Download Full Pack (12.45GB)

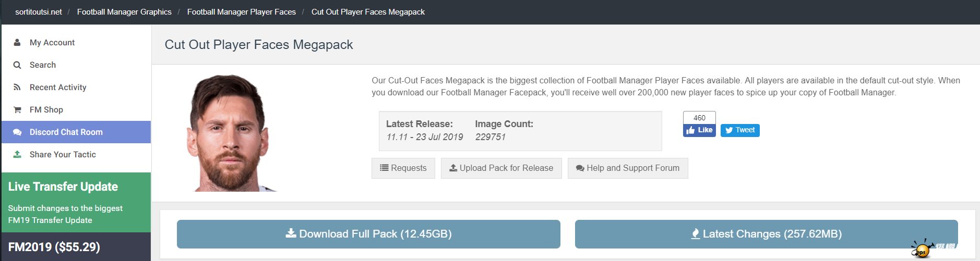click(x=368, y=234)
